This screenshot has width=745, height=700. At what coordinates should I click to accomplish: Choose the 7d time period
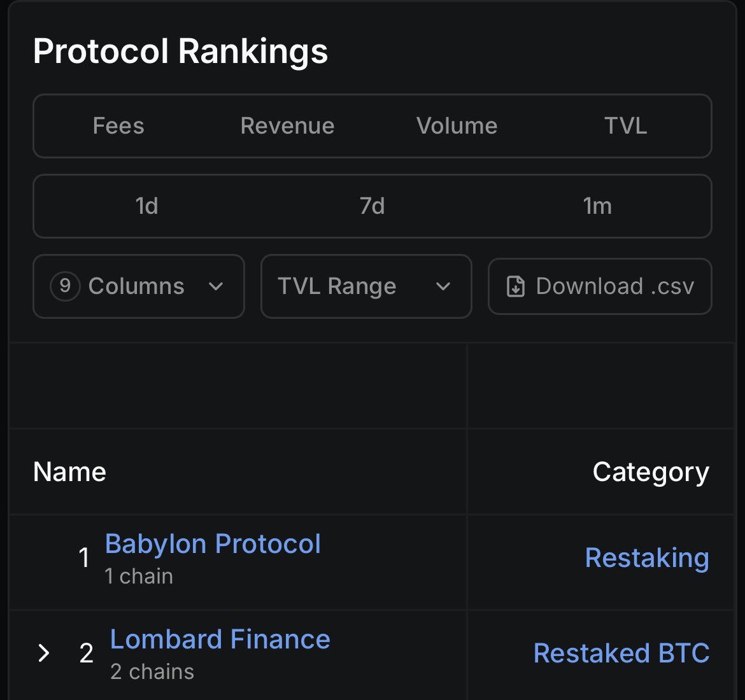(372, 206)
